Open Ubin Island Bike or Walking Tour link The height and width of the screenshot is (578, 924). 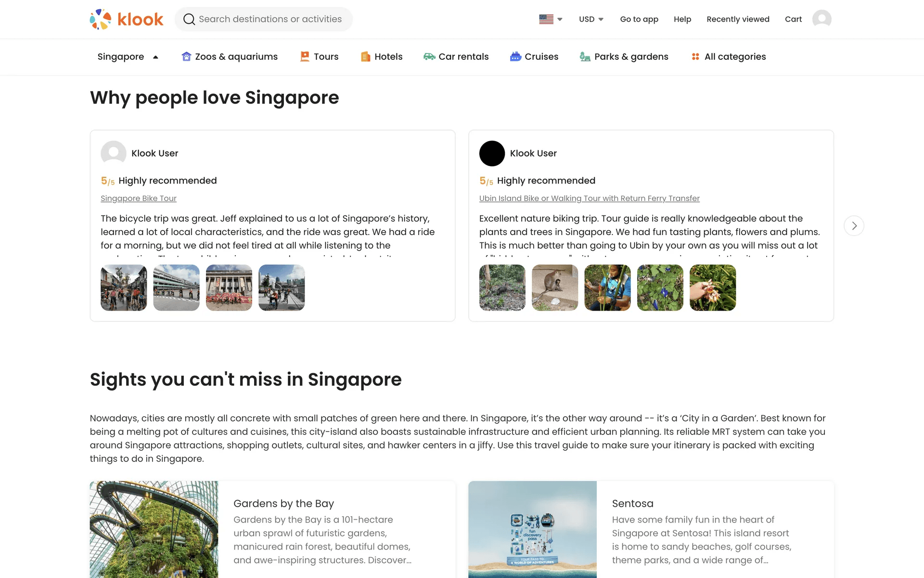point(589,198)
